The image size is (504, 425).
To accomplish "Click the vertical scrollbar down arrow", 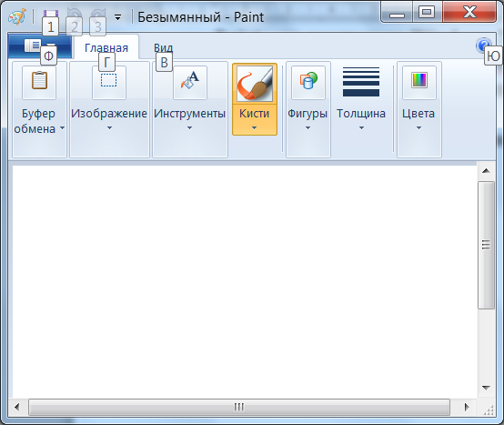I will point(486,388).
